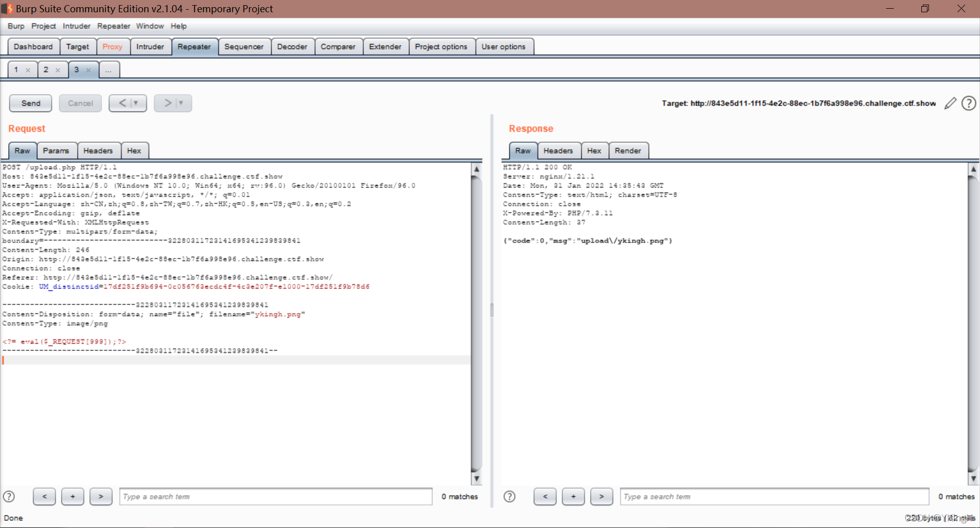Show response Headers view

coord(558,150)
